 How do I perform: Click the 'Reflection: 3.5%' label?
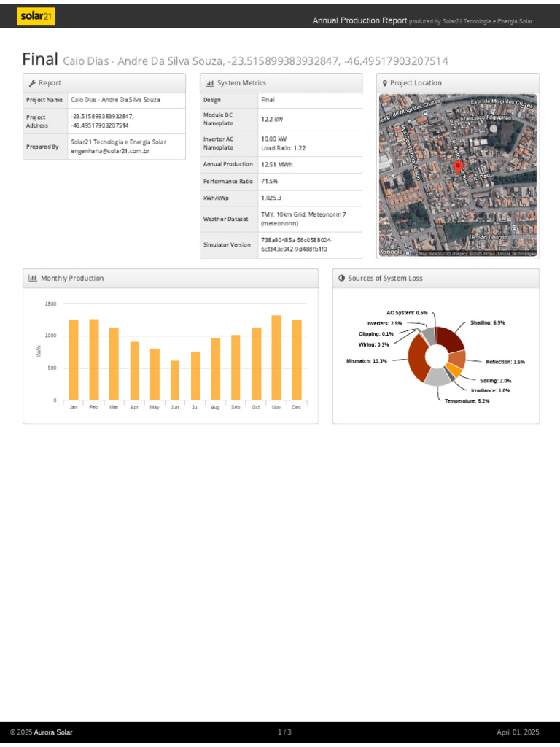[x=505, y=362]
